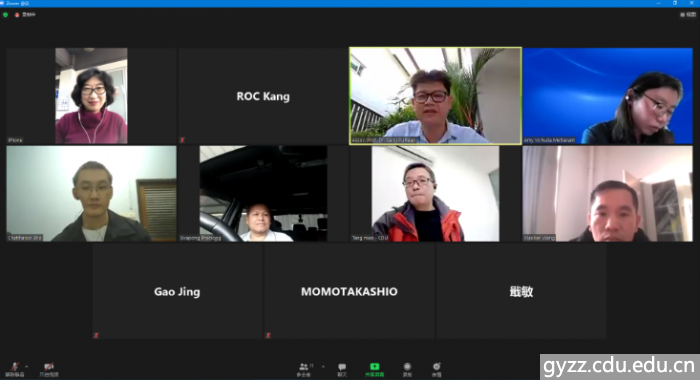Select the MOMOTAKASHIO participant tile
This screenshot has width=700, height=380.
point(349,291)
